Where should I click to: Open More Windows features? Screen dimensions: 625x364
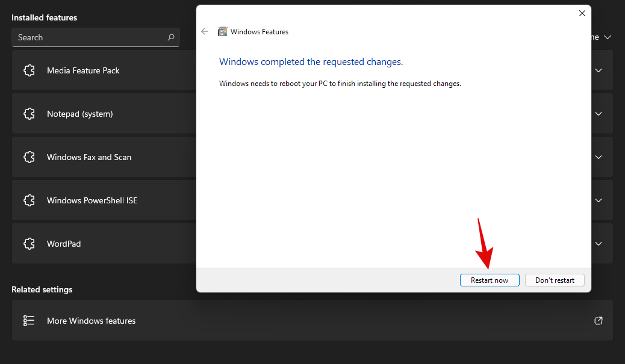point(91,321)
